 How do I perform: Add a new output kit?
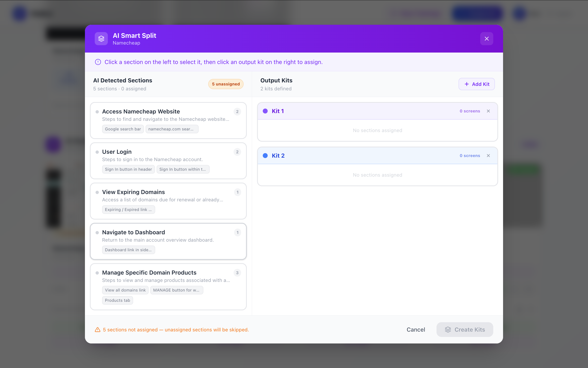(x=477, y=84)
